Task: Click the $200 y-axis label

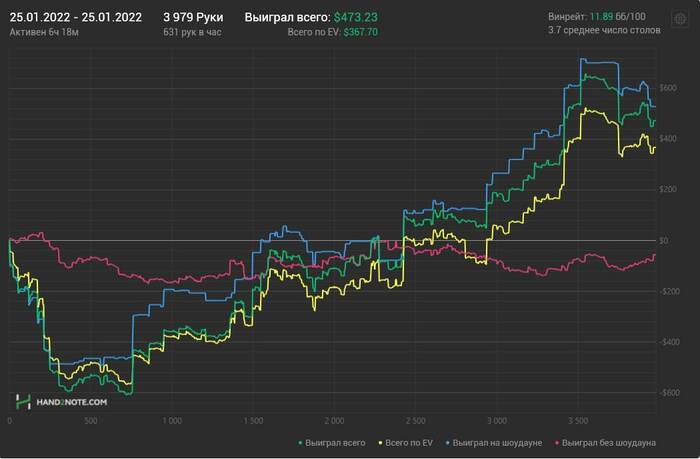Action: [667, 190]
